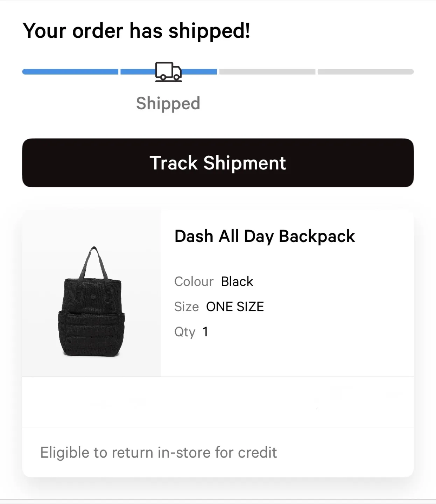Click the Qty label
Image resolution: width=436 pixels, height=504 pixels.
(x=185, y=332)
